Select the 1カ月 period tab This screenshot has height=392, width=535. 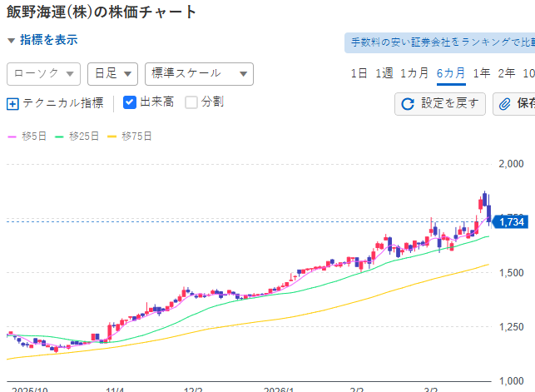tap(414, 73)
